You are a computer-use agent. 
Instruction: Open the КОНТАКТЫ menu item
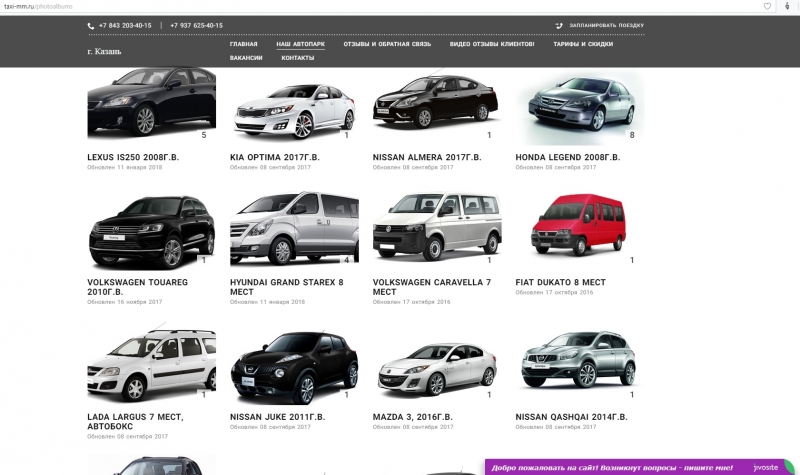point(297,58)
